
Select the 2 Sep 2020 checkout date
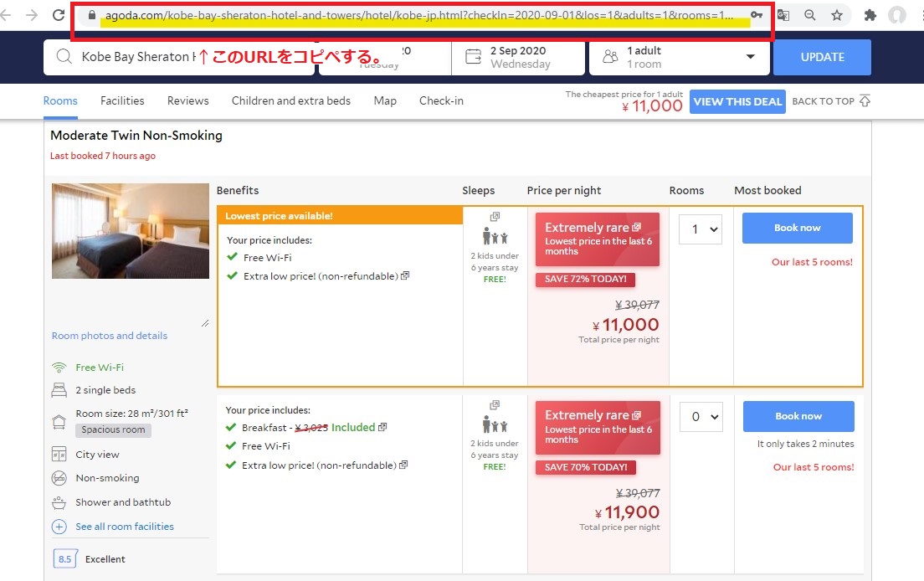[x=519, y=57]
